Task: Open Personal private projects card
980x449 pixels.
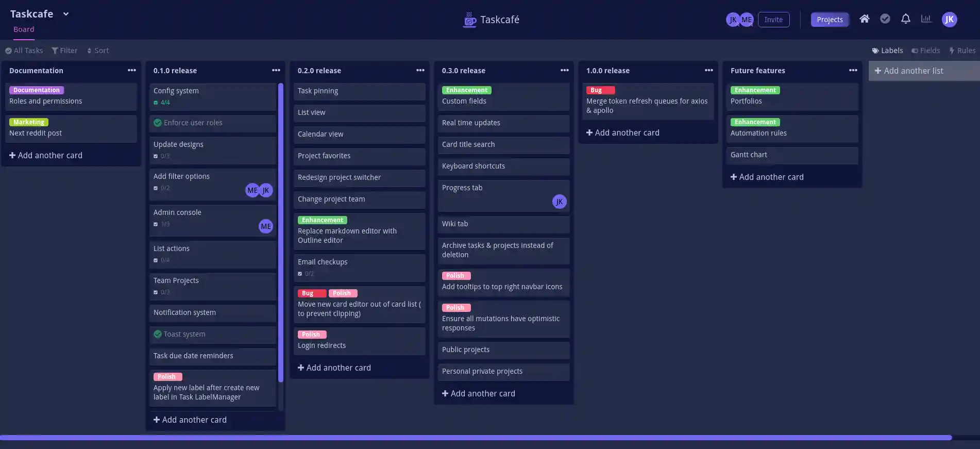Action: (504, 372)
